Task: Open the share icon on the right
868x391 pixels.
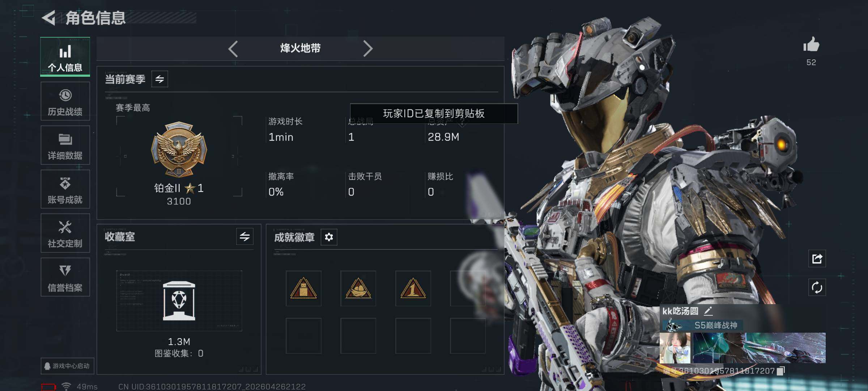Action: tap(817, 258)
